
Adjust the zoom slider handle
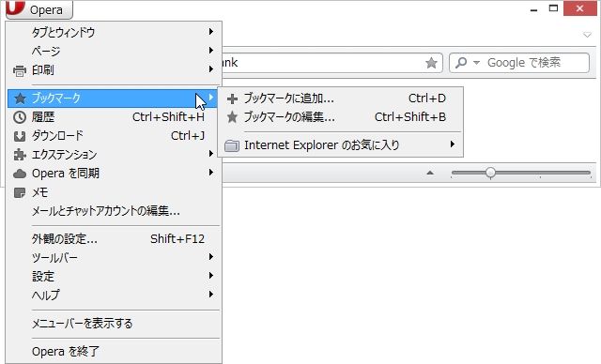click(x=490, y=173)
